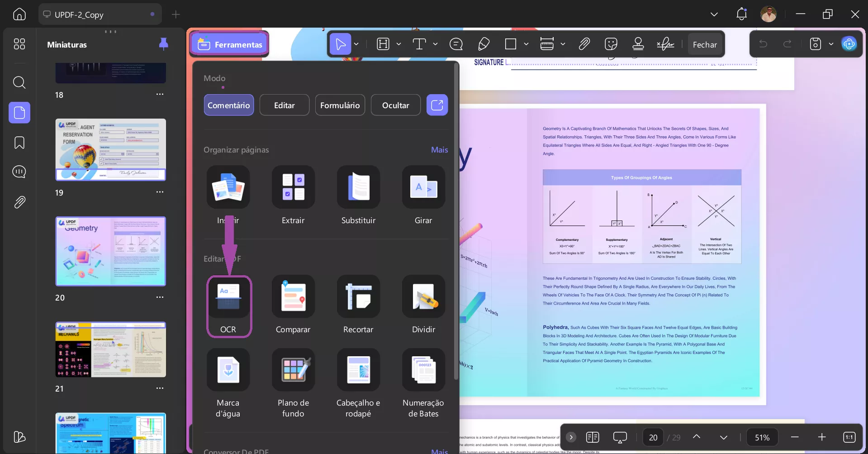Open the thumbnail grid view icon in sidebar
The width and height of the screenshot is (868, 454).
(x=19, y=44)
